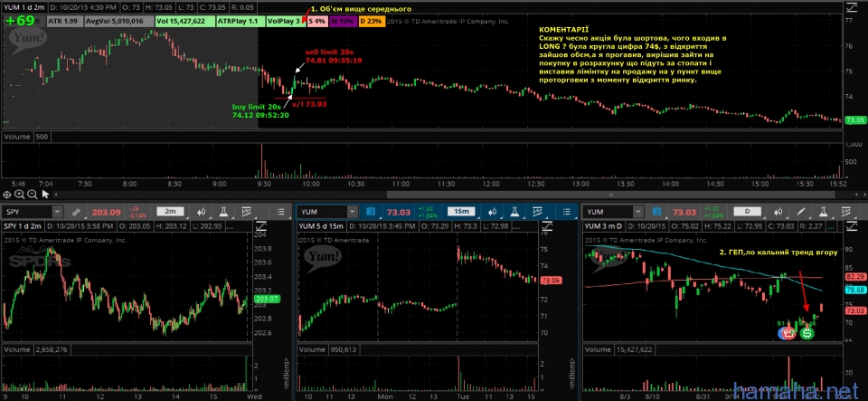
Task: Expand the SPY symbol dropdown arrow
Action: [x=58, y=212]
